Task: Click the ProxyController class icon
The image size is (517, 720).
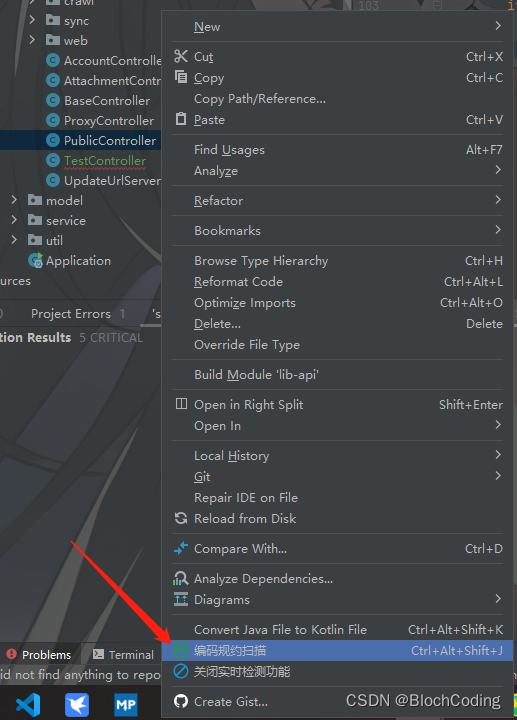Action: point(53,120)
